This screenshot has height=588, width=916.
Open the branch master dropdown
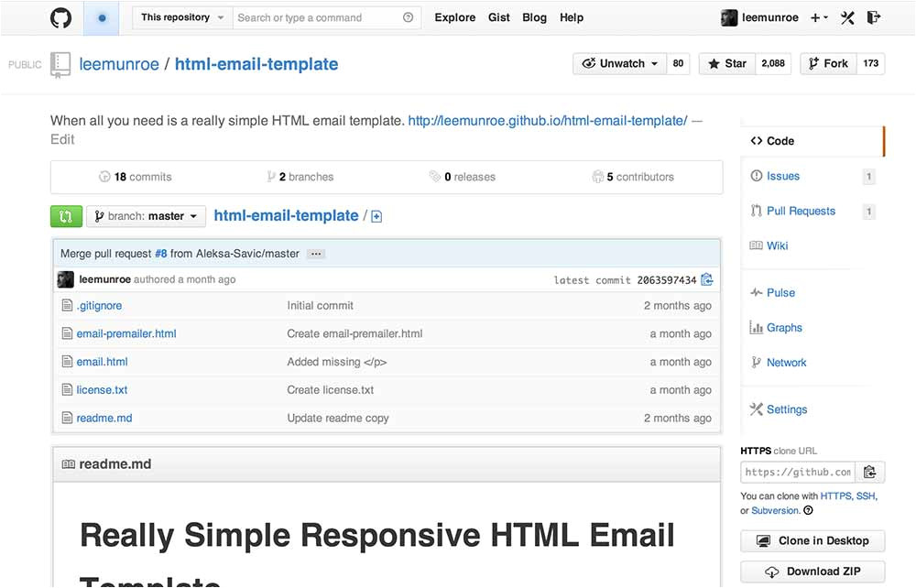click(x=146, y=216)
